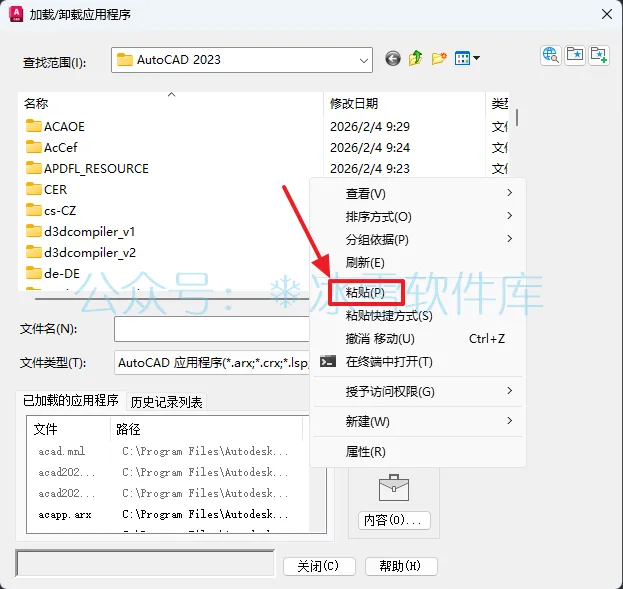Click the 2026/2/4 9:24 date cell
The image size is (623, 589).
(370, 147)
